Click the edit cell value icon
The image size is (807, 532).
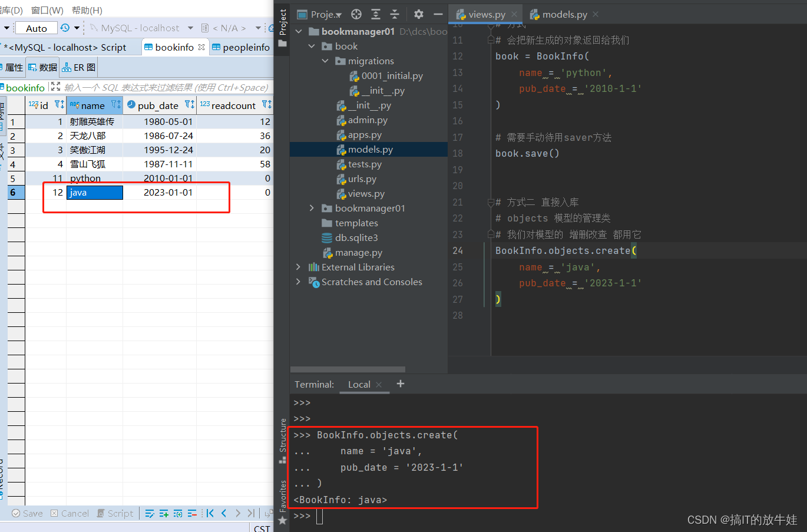tap(150, 513)
